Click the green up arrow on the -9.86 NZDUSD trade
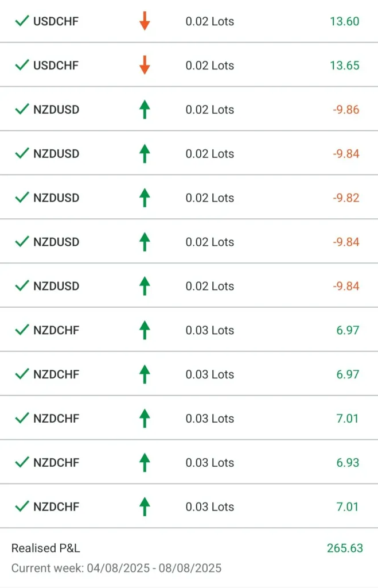Viewport: 378px width, 588px height. click(145, 109)
